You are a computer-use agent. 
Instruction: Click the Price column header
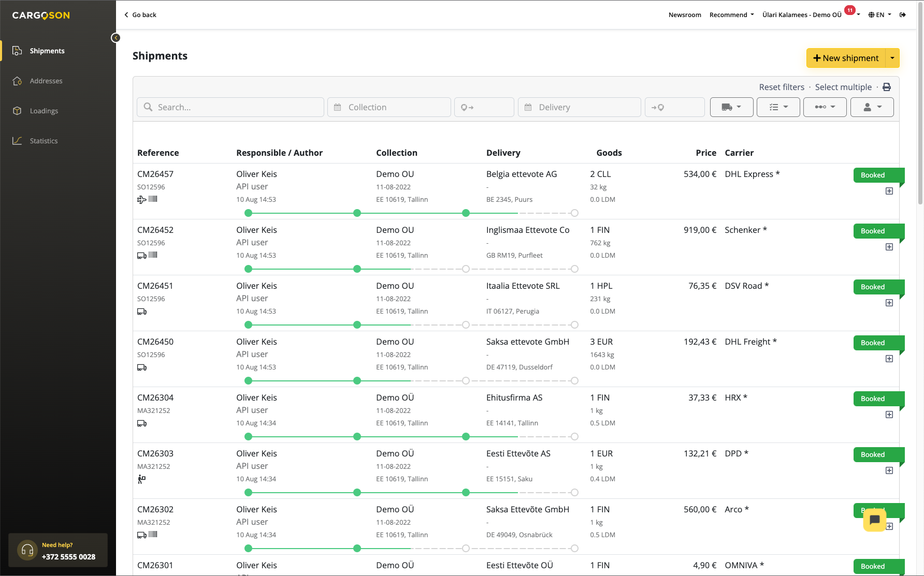click(x=706, y=153)
